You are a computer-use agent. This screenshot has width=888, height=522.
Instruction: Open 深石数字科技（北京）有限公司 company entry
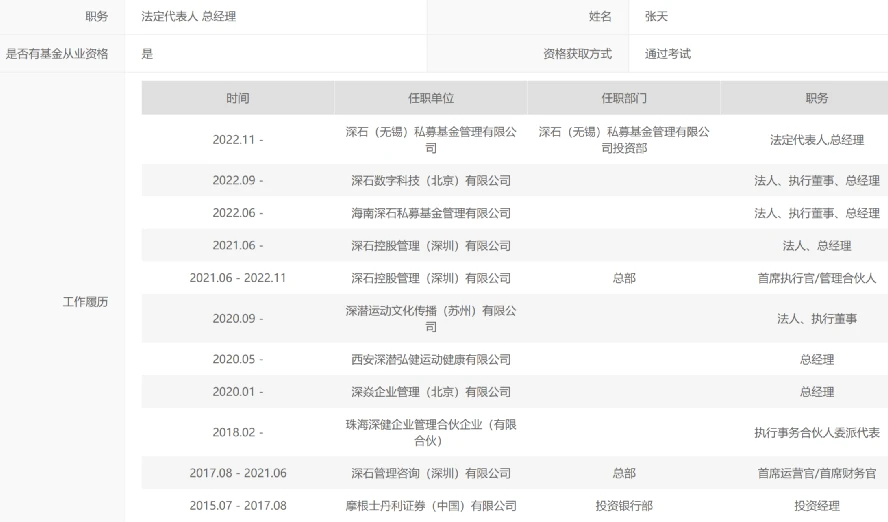[x=431, y=181]
